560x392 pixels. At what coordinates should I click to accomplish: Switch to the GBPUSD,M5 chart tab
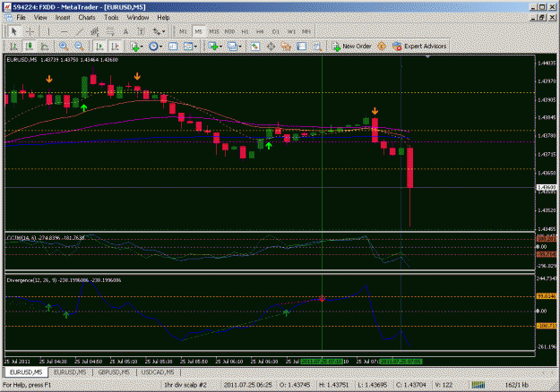[114, 372]
